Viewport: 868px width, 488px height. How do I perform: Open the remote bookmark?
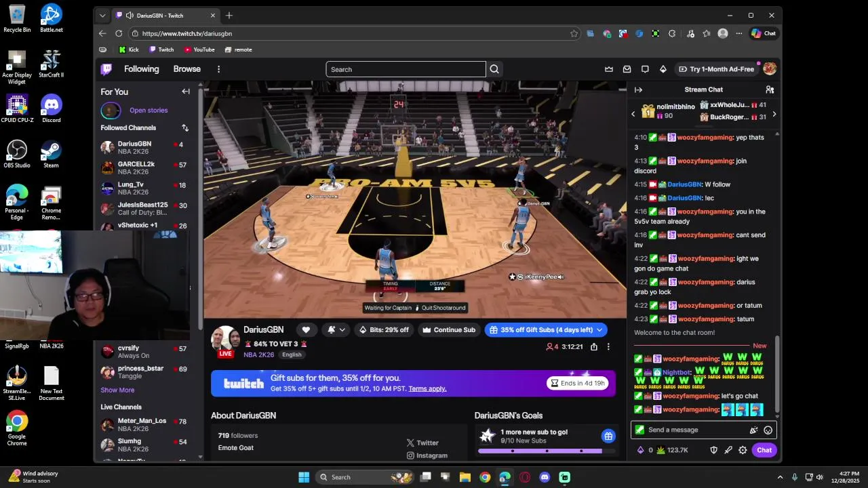[238, 49]
